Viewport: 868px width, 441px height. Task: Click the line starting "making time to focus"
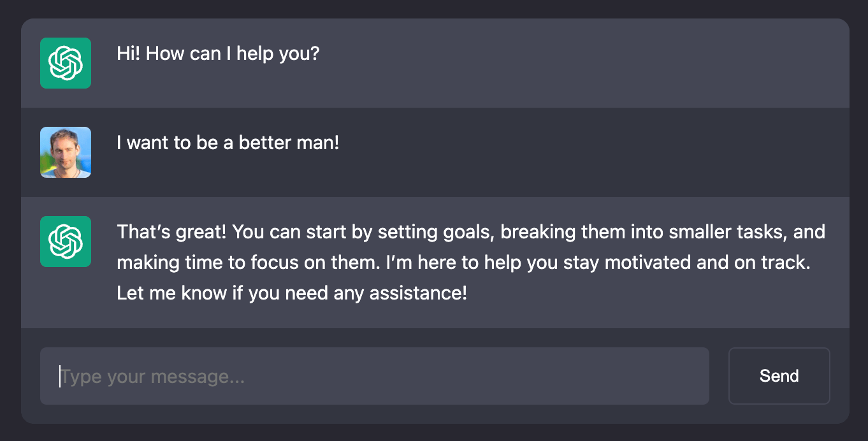click(463, 263)
